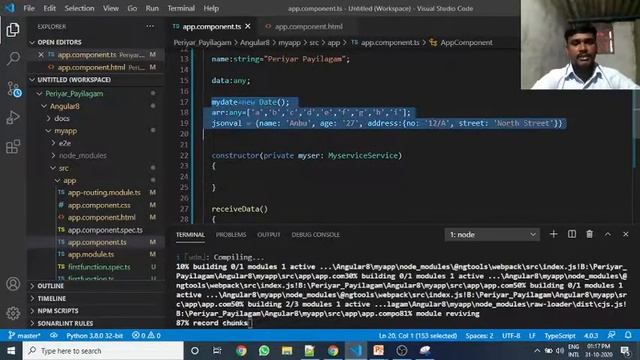Select the terminal dropdown '1: node'
Image resolution: width=640 pixels, height=360 pixels.
pyautogui.click(x=492, y=235)
